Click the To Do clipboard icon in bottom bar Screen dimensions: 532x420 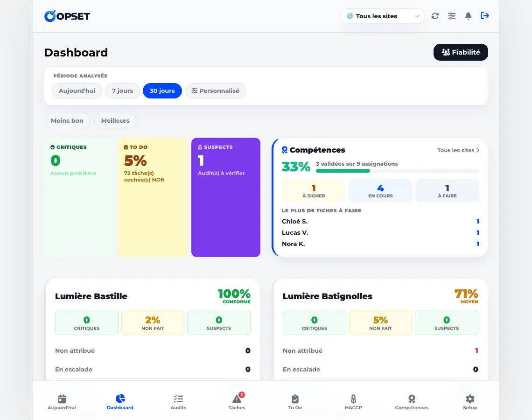coord(295,399)
